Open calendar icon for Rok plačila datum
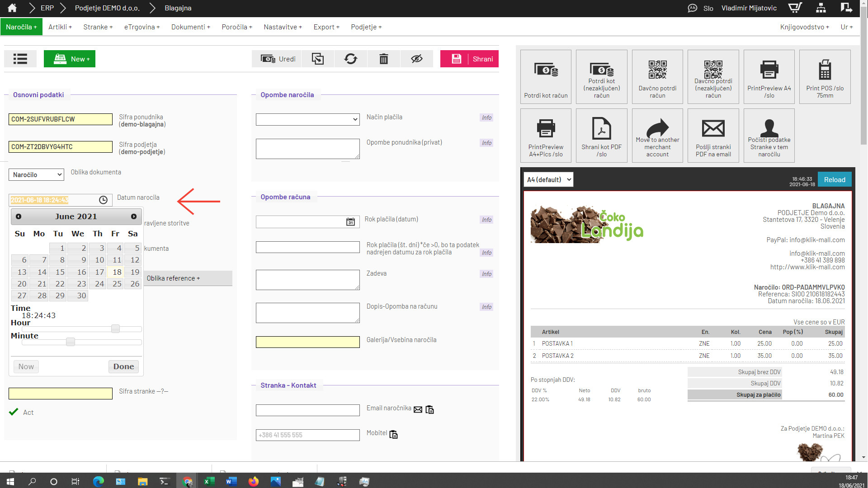This screenshot has height=488, width=868. pos(350,222)
